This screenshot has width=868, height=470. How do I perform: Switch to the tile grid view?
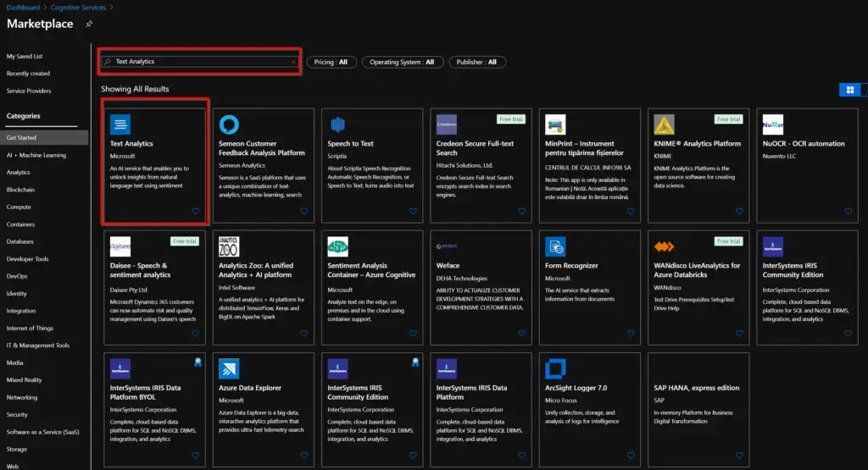[849, 90]
